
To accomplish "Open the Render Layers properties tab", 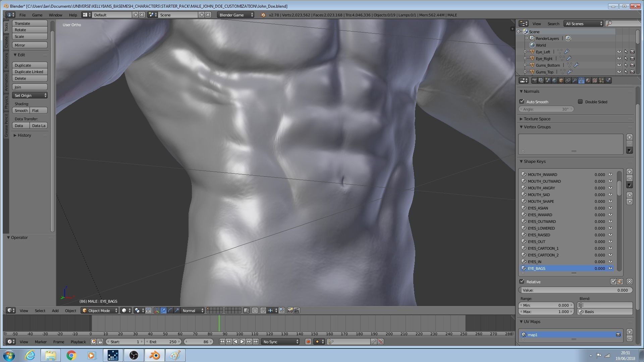I will click(x=541, y=80).
